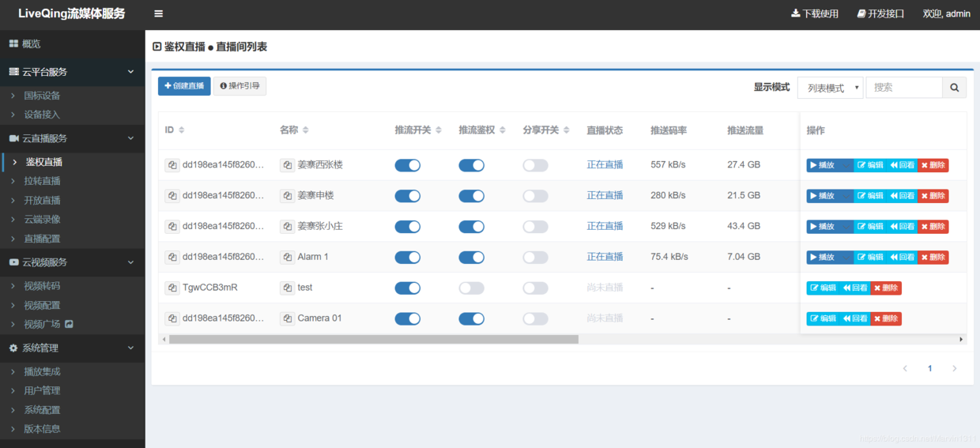Viewport: 980px width, 448px height.
Task: Sort by 推流鉴权 column arrows
Action: click(x=503, y=130)
